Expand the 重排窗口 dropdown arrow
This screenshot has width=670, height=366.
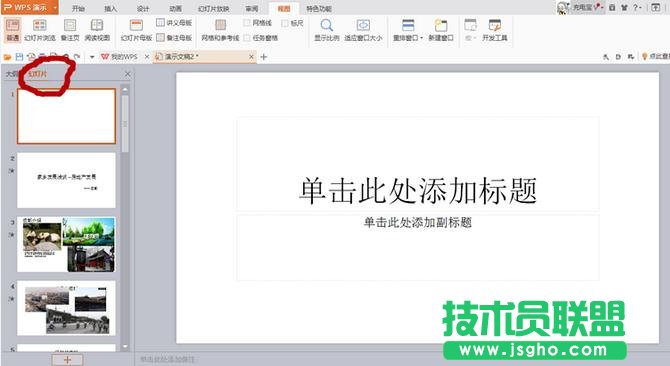(x=421, y=38)
